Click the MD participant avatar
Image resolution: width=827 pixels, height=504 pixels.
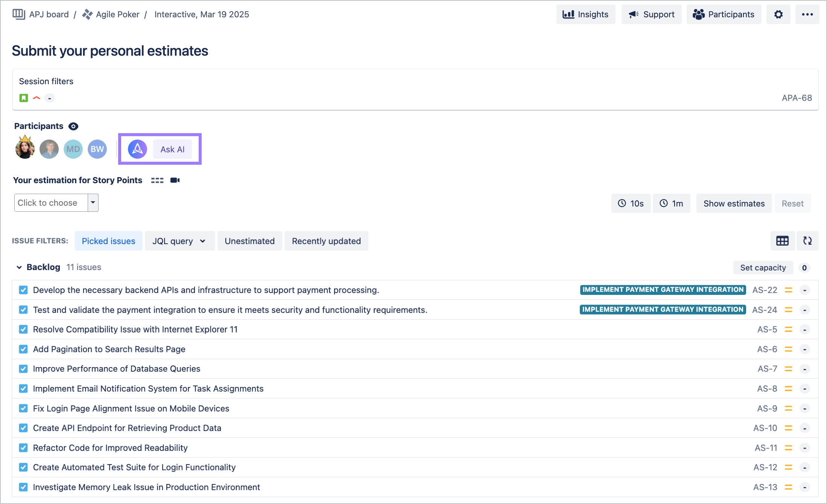(x=73, y=149)
